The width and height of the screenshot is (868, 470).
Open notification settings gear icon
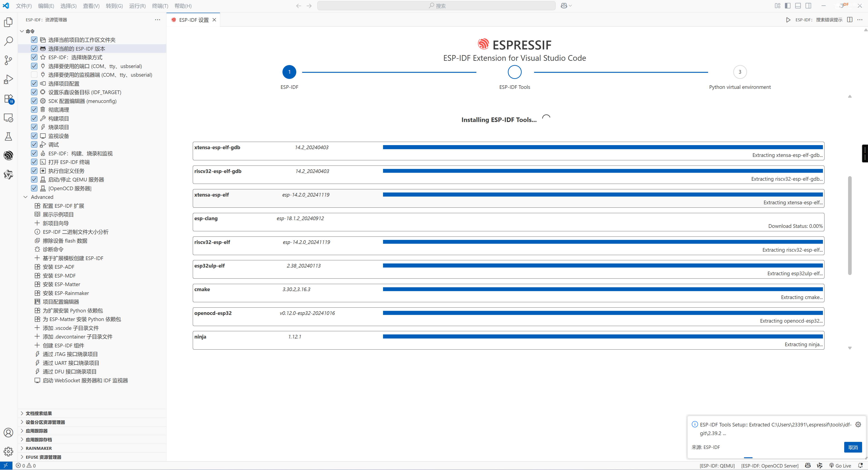point(858,424)
